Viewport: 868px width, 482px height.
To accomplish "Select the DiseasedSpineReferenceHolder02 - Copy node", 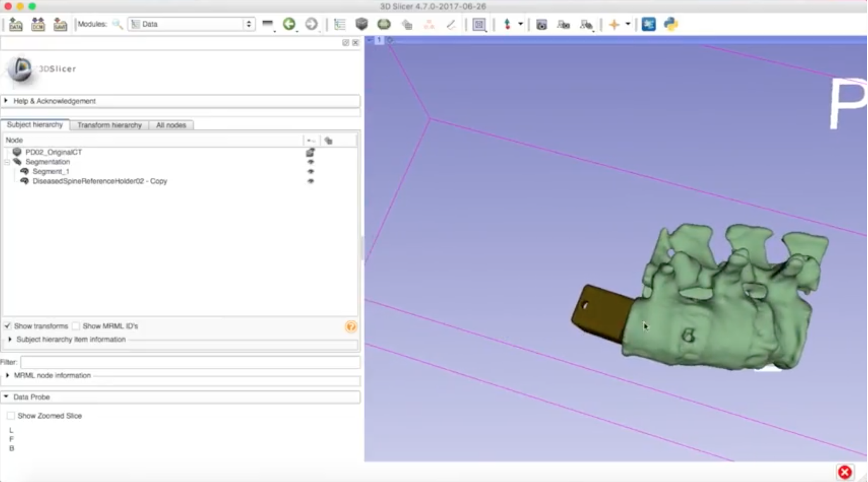I will pyautogui.click(x=99, y=181).
